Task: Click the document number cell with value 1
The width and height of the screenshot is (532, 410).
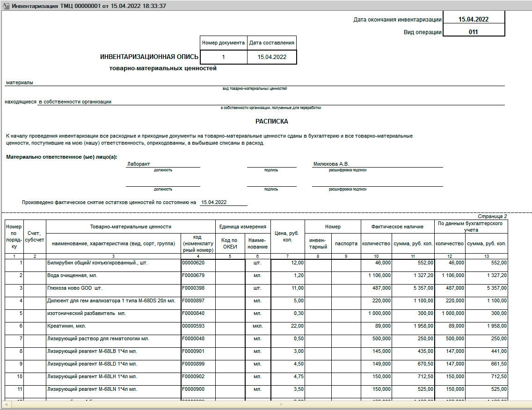Action: (x=223, y=57)
